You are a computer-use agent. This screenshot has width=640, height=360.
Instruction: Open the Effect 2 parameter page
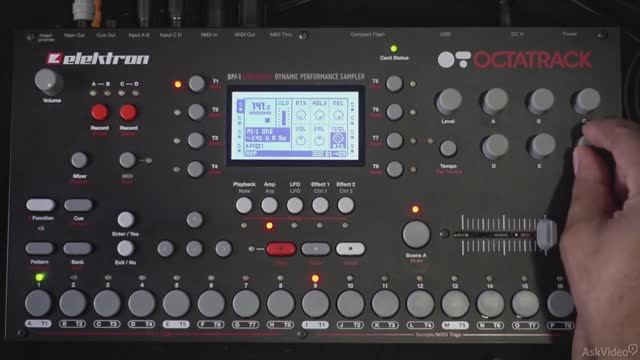pyautogui.click(x=345, y=205)
